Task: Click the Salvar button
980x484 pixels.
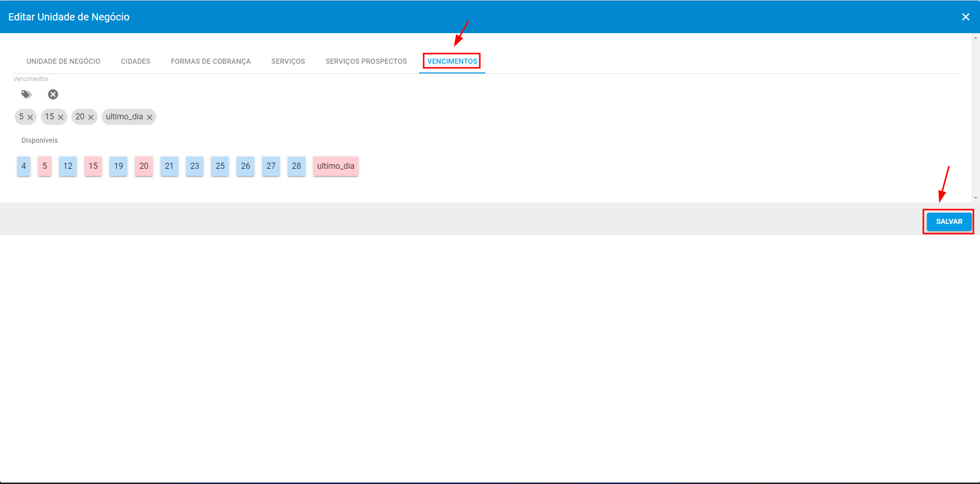Action: 949,221
